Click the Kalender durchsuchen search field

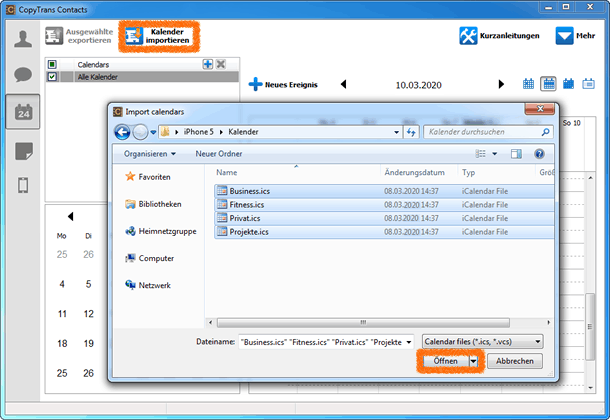coord(489,132)
